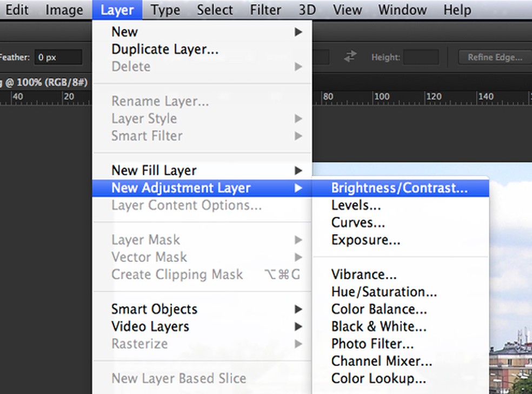Select the Levels adjustment
This screenshot has width=532, height=394.
point(356,205)
